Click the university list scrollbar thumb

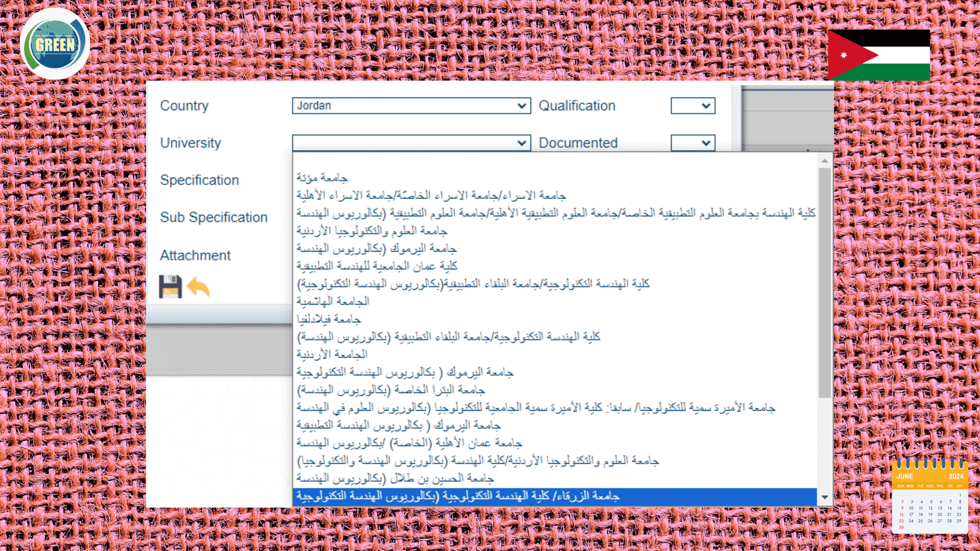click(x=824, y=282)
